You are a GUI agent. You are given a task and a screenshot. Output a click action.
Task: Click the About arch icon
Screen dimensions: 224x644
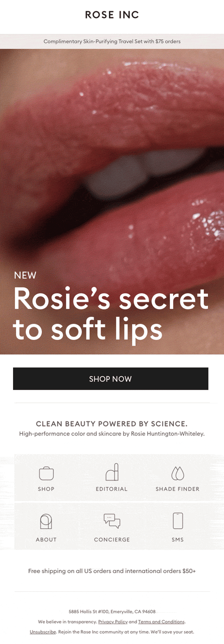click(46, 522)
